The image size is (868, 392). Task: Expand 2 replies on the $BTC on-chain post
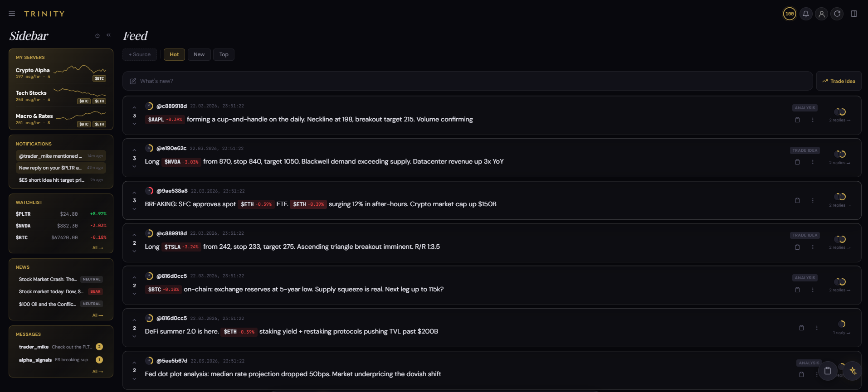click(x=839, y=290)
